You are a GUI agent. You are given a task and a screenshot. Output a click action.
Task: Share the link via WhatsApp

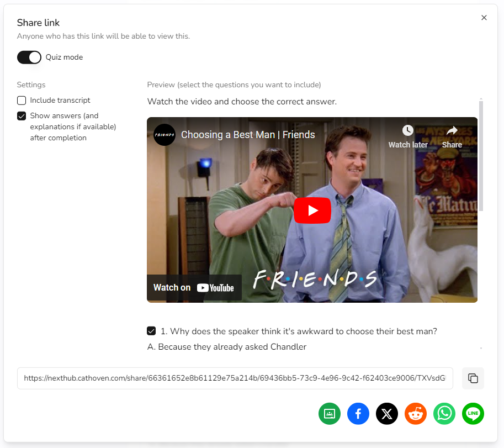point(444,414)
